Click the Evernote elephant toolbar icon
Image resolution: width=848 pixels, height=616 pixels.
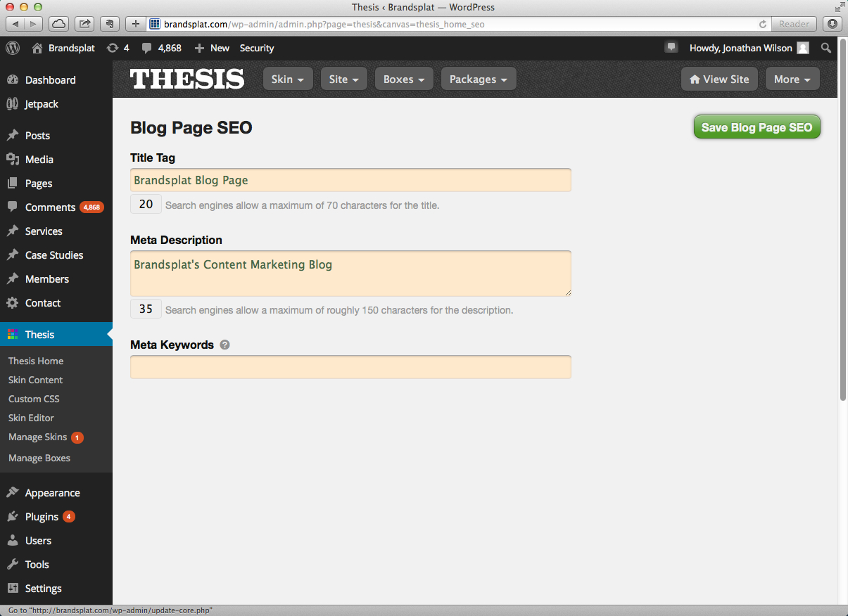click(110, 24)
